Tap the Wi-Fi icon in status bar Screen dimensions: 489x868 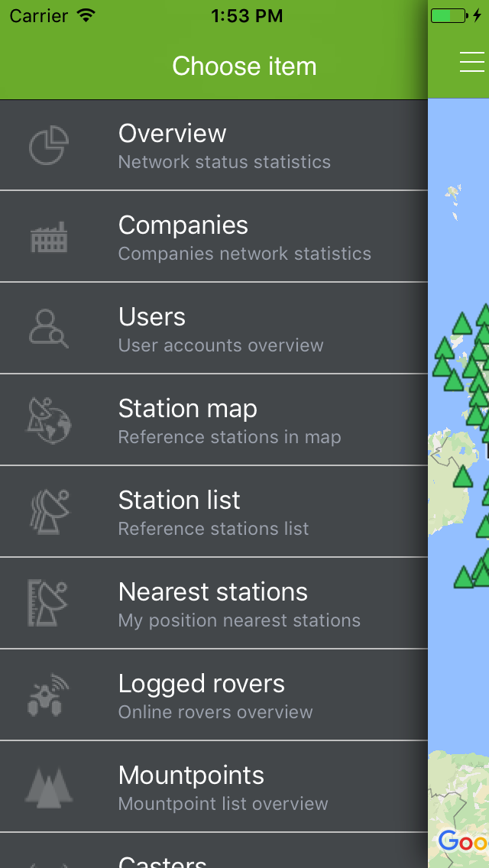click(x=86, y=15)
